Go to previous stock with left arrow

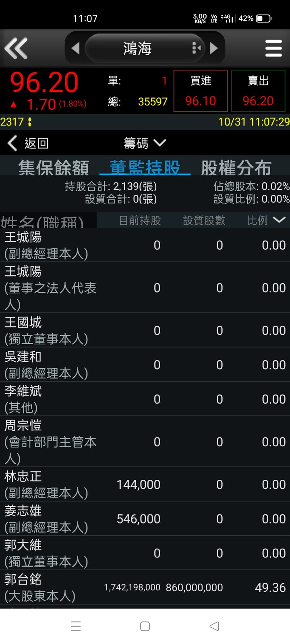75,48
